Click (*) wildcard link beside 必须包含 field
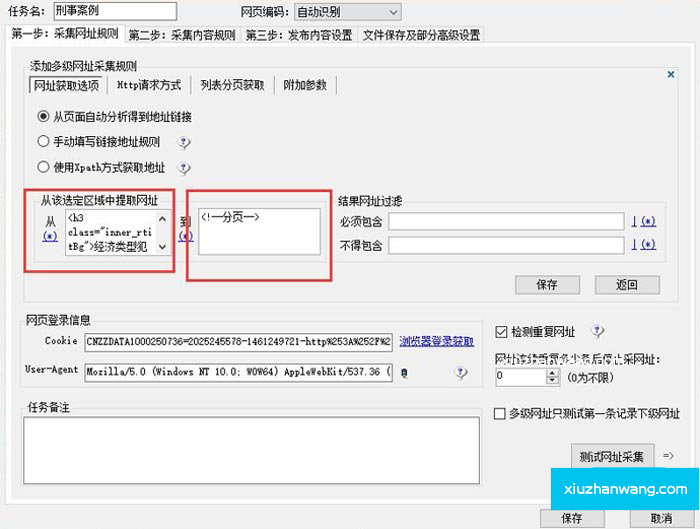This screenshot has width=700, height=529. (647, 221)
